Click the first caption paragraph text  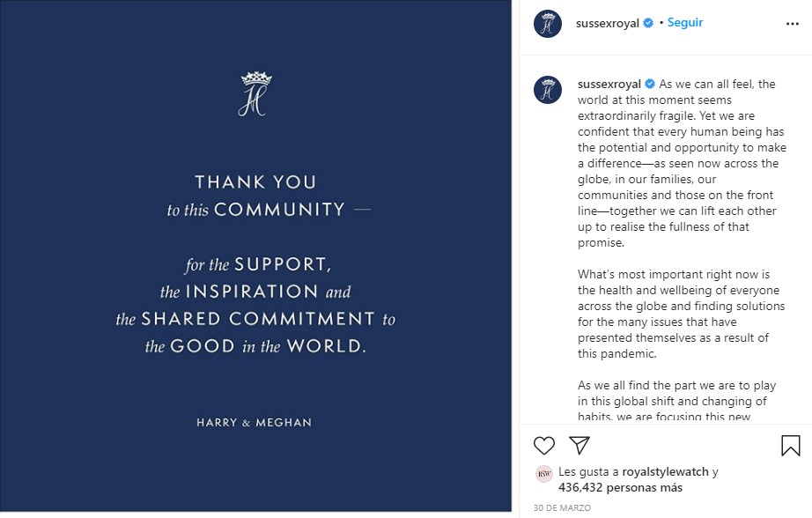[x=682, y=163]
